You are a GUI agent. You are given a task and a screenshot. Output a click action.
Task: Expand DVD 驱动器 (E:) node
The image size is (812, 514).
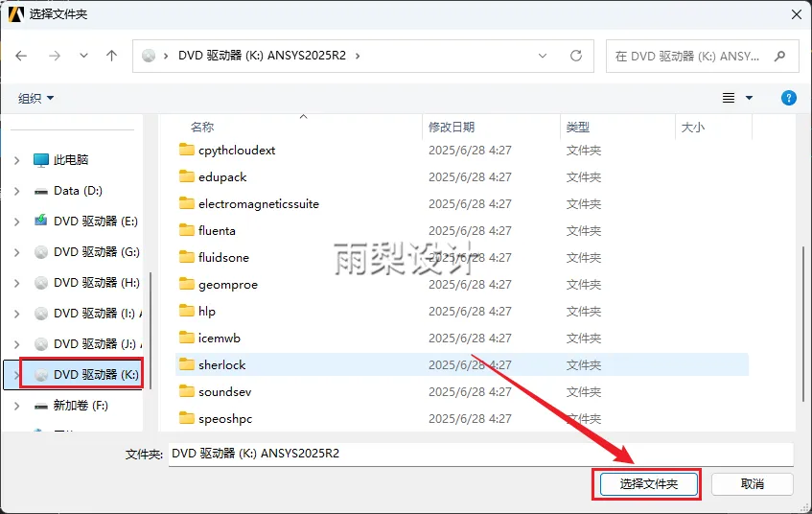tap(16, 222)
